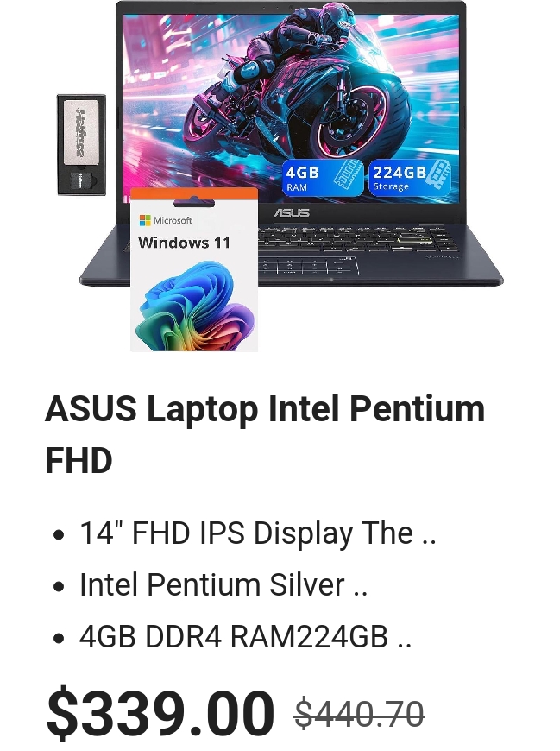Viewport: 560px width, 751px height.
Task: Click the USB card reader accessory image
Action: 81,145
